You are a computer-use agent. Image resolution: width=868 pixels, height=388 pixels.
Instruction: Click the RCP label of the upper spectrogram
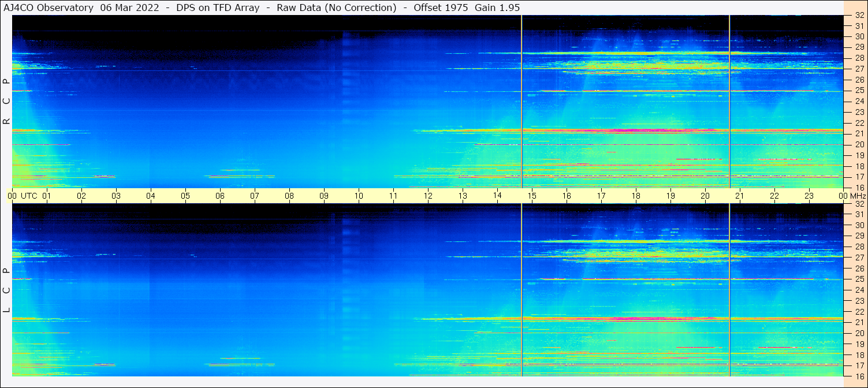tap(6, 101)
